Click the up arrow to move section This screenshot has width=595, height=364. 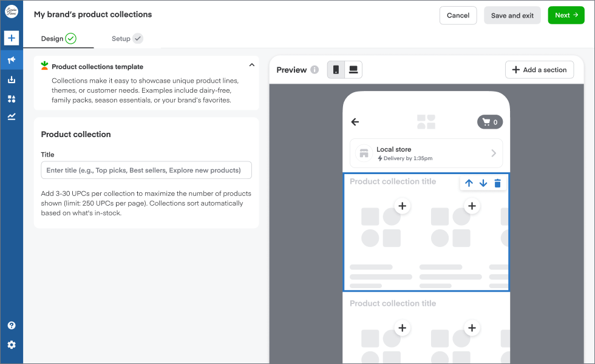point(468,183)
